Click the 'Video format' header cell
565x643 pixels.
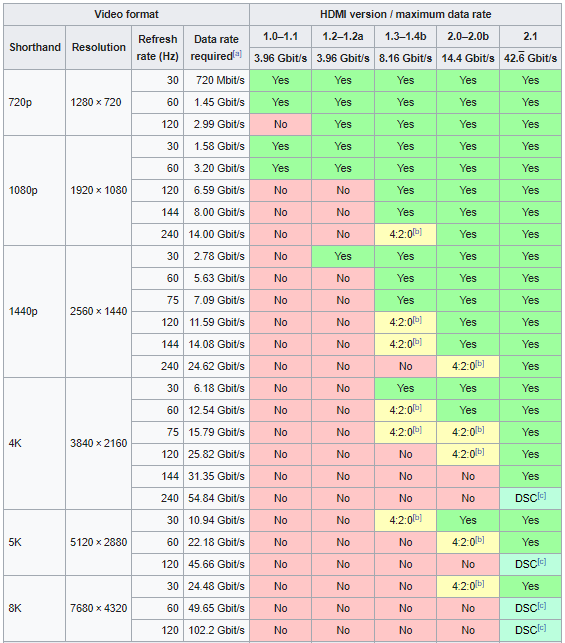click(126, 14)
